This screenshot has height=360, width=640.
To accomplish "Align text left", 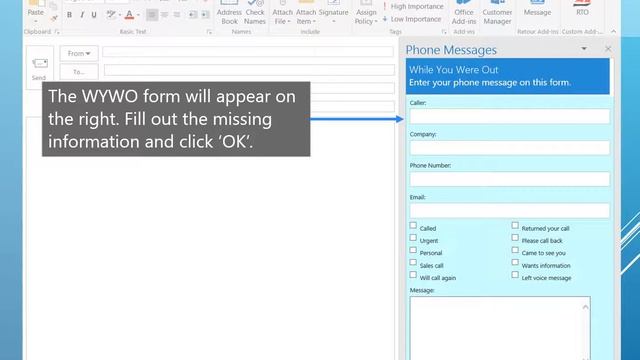I will 152,15.
